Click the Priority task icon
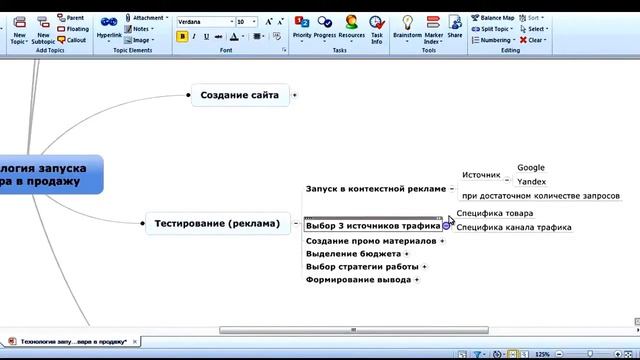This screenshot has width=640, height=360. [x=302, y=22]
